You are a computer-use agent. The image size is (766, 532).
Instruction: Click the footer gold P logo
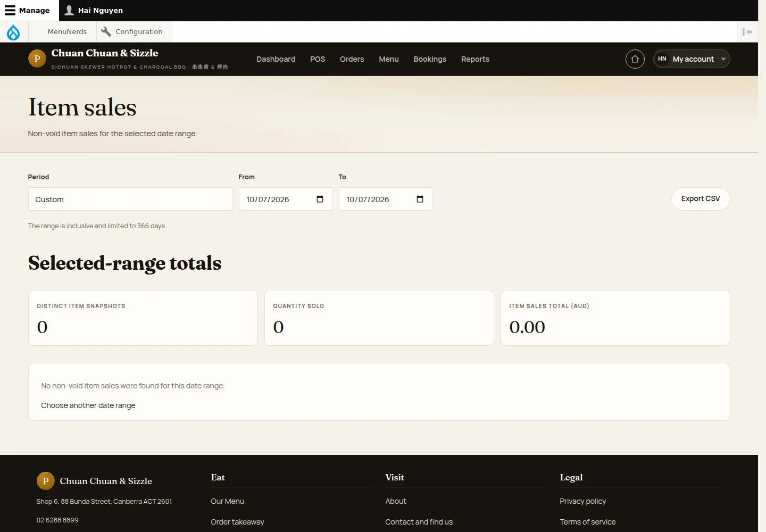pyautogui.click(x=45, y=481)
